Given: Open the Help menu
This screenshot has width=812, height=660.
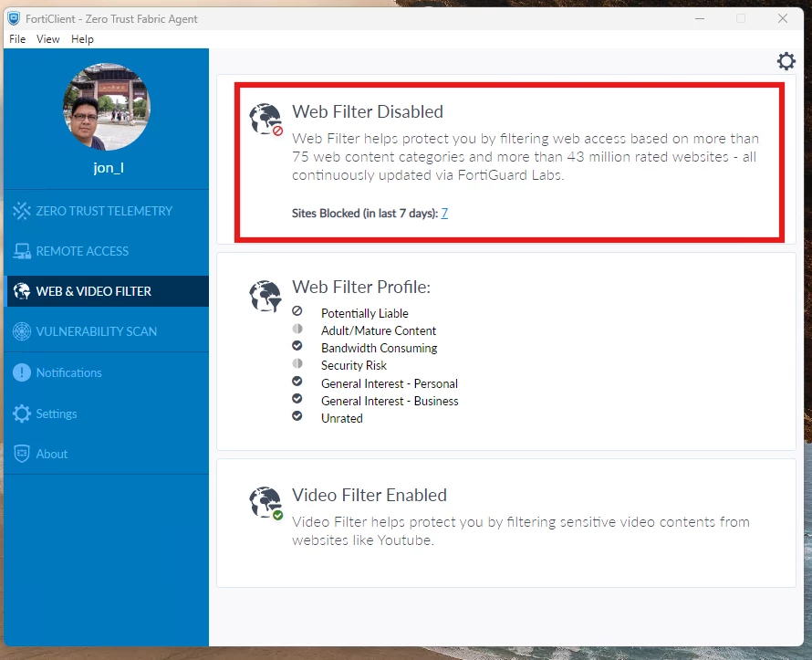Looking at the screenshot, I should coord(82,39).
